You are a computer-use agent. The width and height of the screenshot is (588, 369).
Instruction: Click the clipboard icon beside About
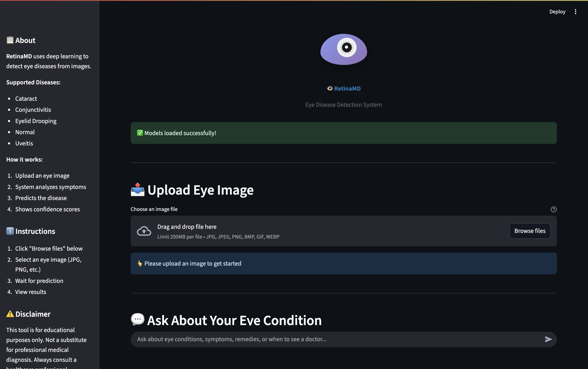tap(10, 40)
